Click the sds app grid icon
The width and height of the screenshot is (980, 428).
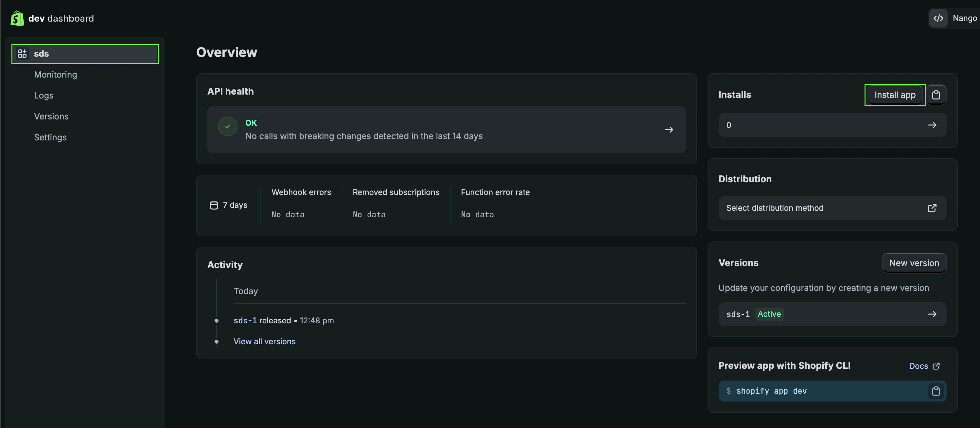[22, 54]
